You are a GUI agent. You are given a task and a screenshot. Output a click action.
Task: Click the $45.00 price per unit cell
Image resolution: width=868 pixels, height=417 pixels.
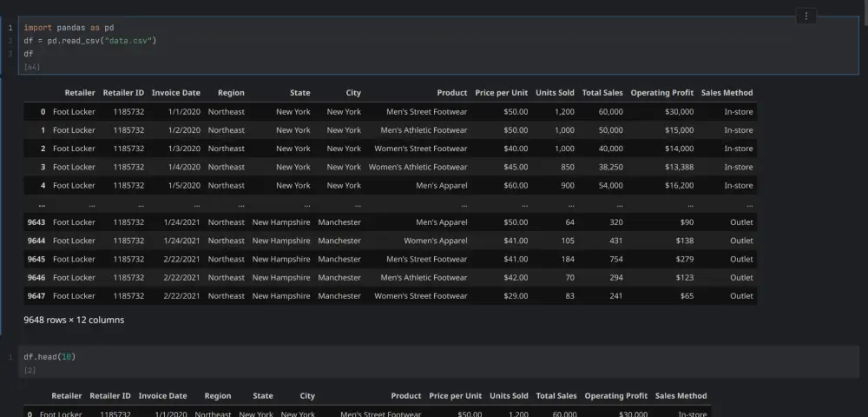(x=516, y=168)
